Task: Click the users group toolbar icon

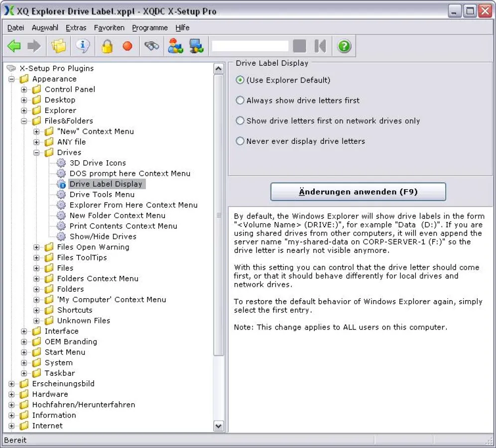Action: pos(175,46)
